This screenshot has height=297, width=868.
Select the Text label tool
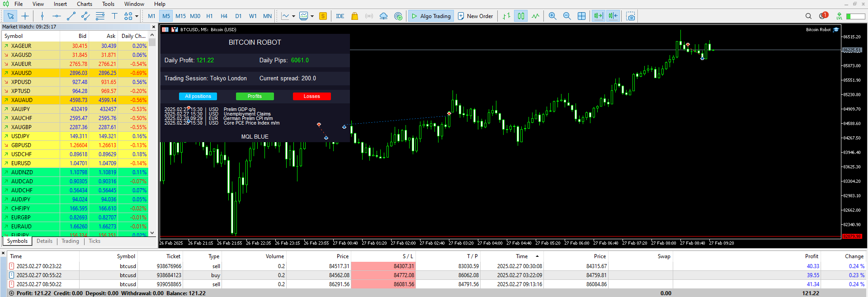click(114, 16)
